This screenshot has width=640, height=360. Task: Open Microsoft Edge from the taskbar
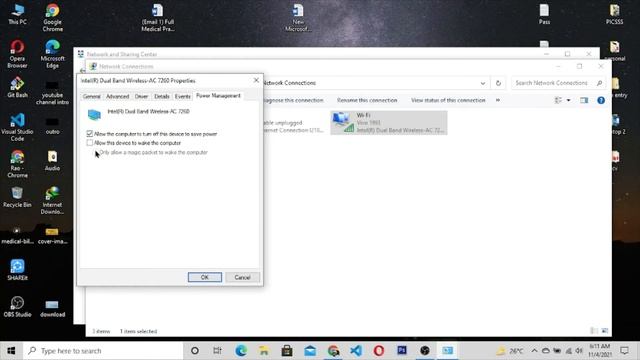pos(241,351)
